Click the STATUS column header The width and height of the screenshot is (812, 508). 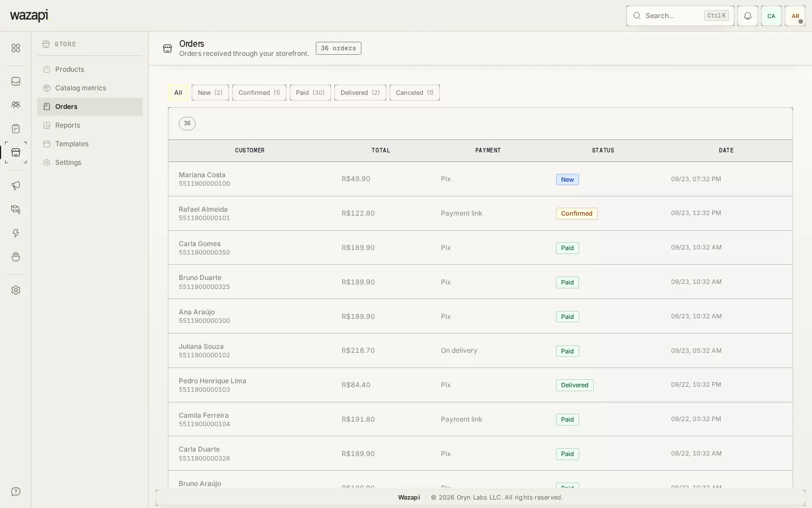603,151
